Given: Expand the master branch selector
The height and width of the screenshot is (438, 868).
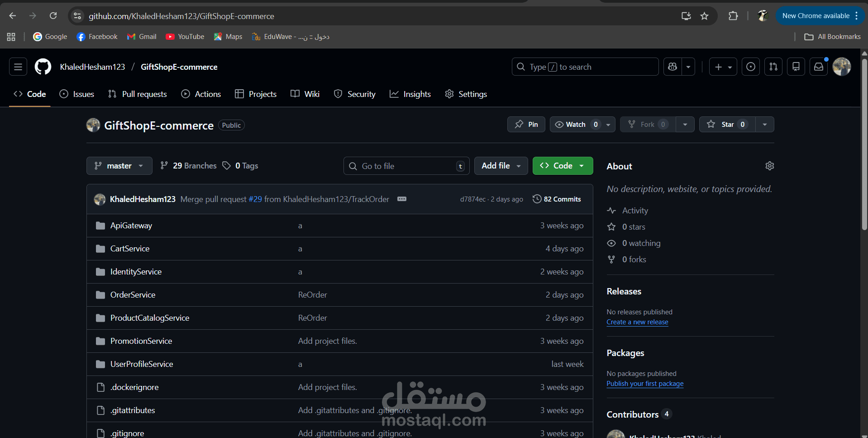Looking at the screenshot, I should click(119, 166).
